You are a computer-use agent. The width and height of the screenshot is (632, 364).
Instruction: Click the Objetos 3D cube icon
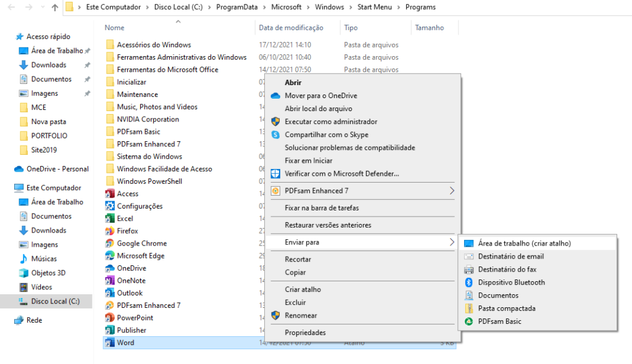pyautogui.click(x=24, y=273)
